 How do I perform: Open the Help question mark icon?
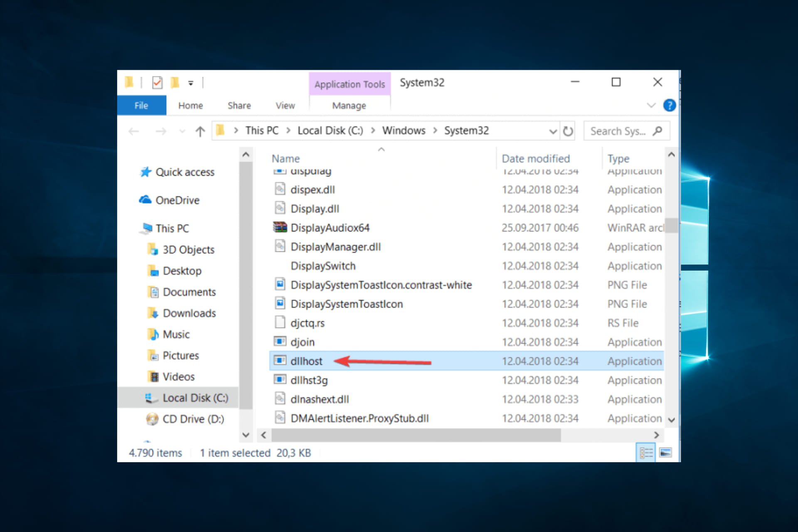tap(669, 106)
